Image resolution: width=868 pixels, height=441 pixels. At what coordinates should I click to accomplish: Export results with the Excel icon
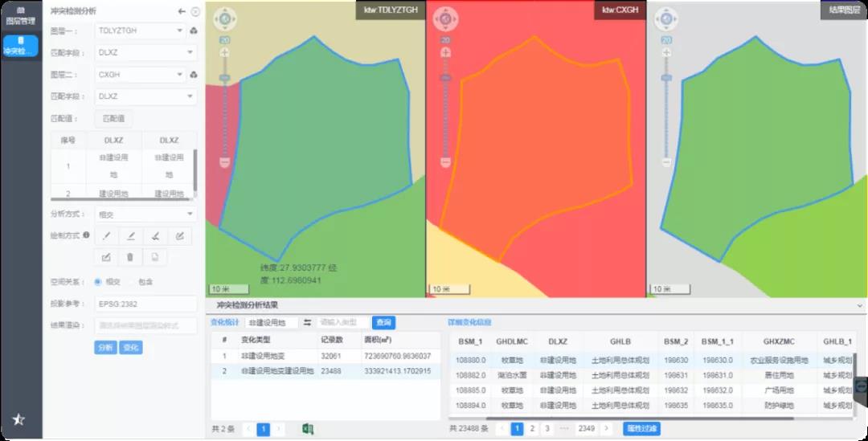coord(307,429)
